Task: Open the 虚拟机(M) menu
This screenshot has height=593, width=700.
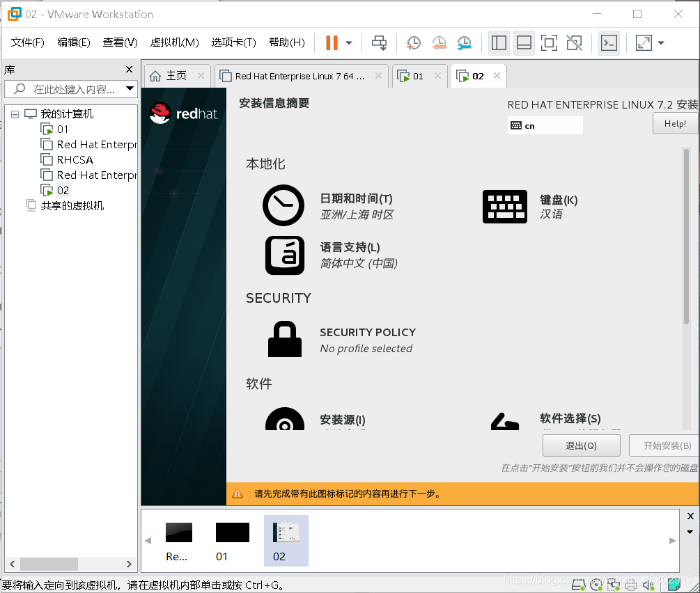Action: (175, 42)
